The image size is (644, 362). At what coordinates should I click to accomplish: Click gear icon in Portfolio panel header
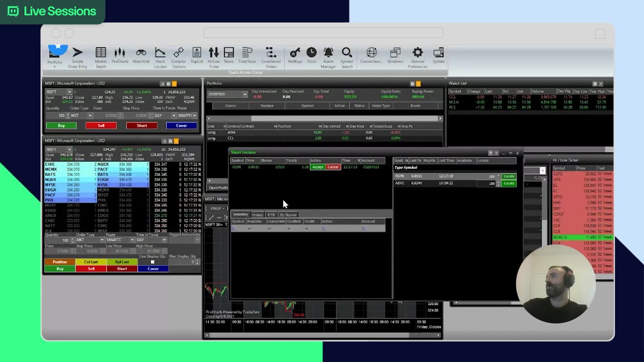tap(413, 84)
